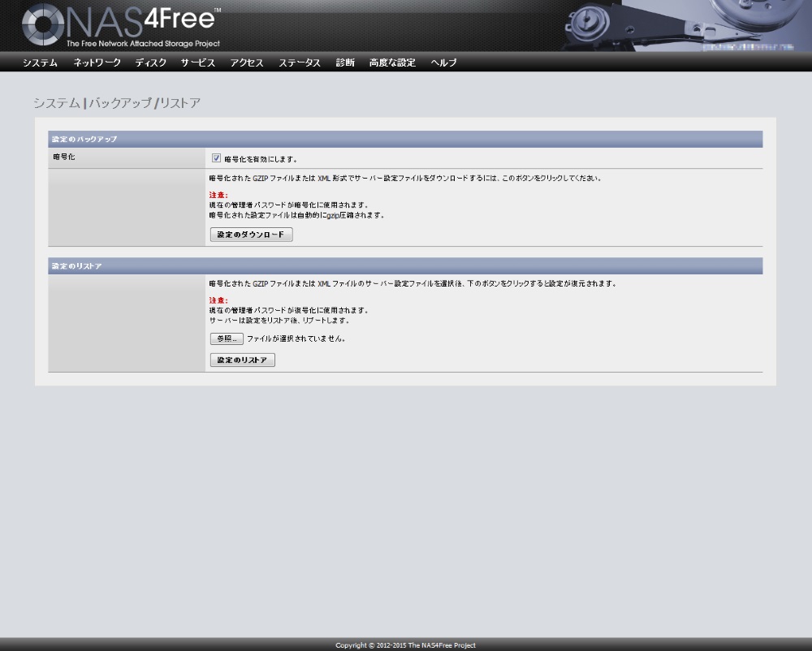Click the ファイルが選択されていません text
The image size is (812, 651).
[296, 339]
